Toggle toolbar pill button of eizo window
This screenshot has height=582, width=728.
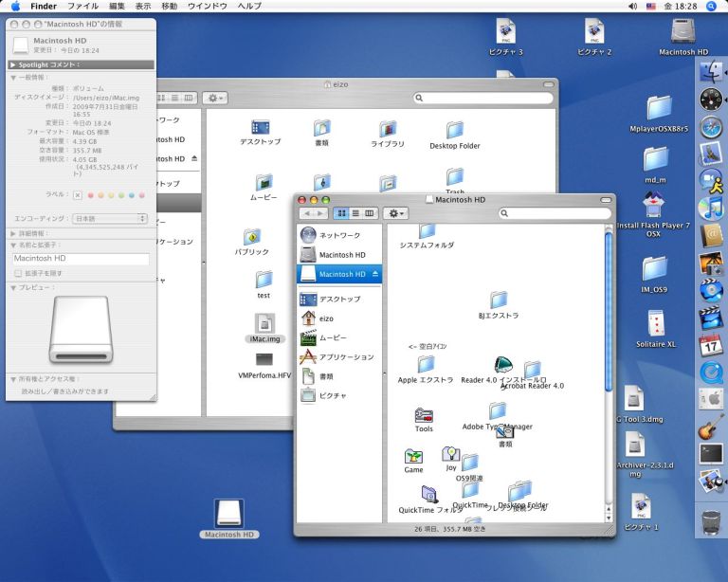click(548, 84)
